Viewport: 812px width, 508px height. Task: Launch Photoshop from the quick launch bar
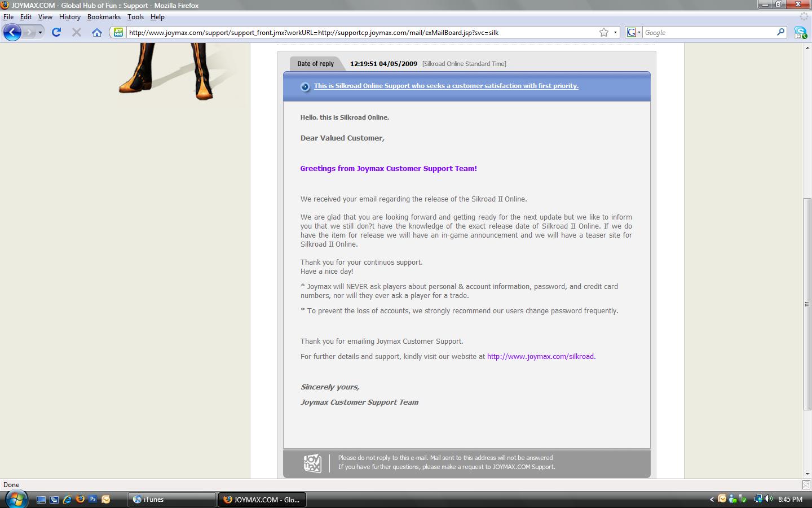pos(93,499)
